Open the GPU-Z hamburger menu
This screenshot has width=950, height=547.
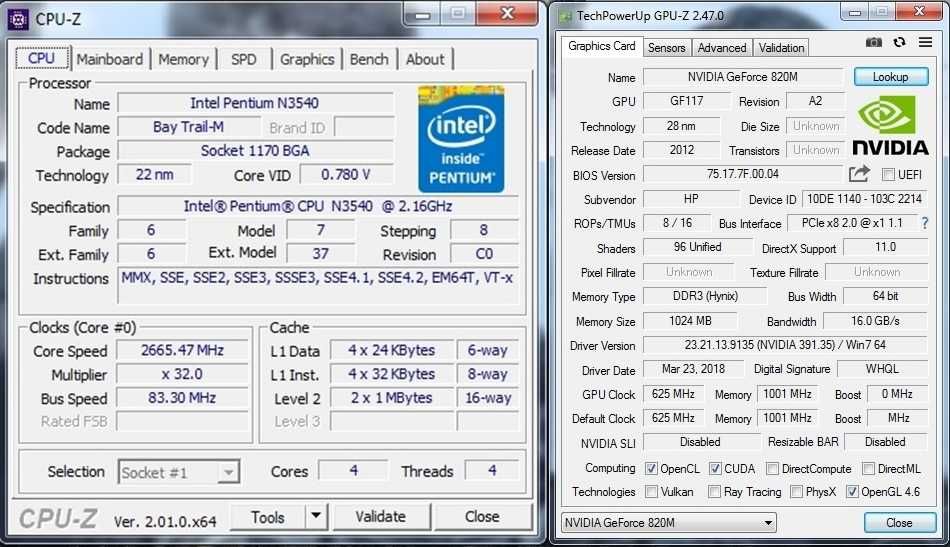point(925,42)
